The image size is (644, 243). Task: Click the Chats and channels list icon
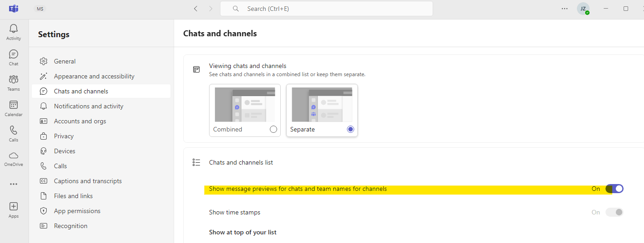tap(196, 162)
